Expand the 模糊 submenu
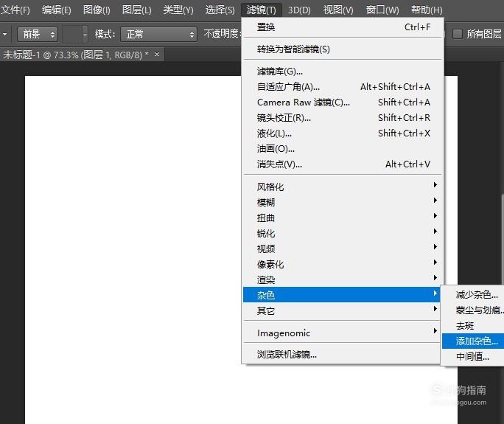This screenshot has width=504, height=424. (342, 202)
